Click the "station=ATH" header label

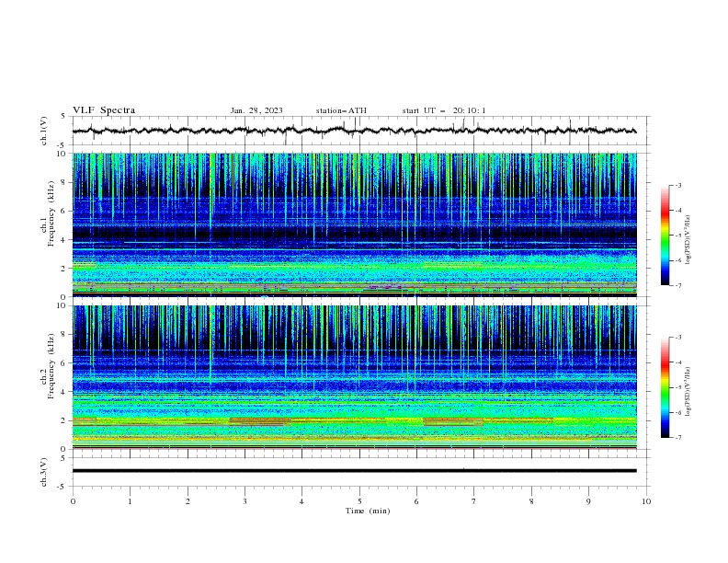click(x=341, y=110)
